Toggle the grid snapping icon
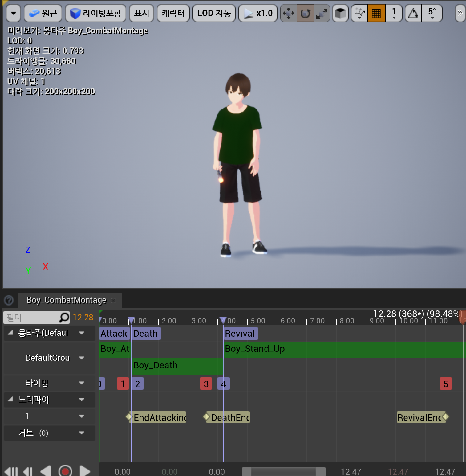Viewport: 466px width, 476px height. tap(376, 13)
